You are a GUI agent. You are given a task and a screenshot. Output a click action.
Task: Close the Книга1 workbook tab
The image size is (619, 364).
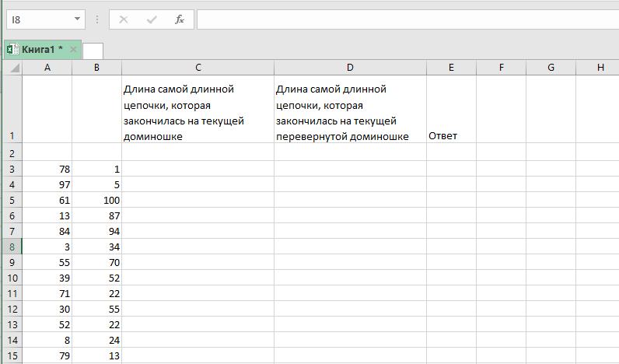(73, 50)
